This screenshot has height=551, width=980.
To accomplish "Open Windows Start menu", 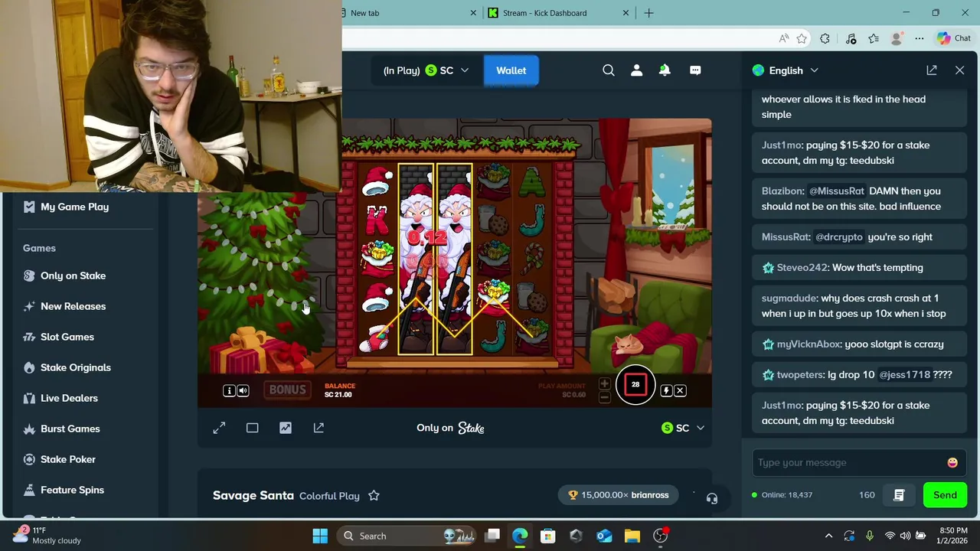I will (320, 536).
